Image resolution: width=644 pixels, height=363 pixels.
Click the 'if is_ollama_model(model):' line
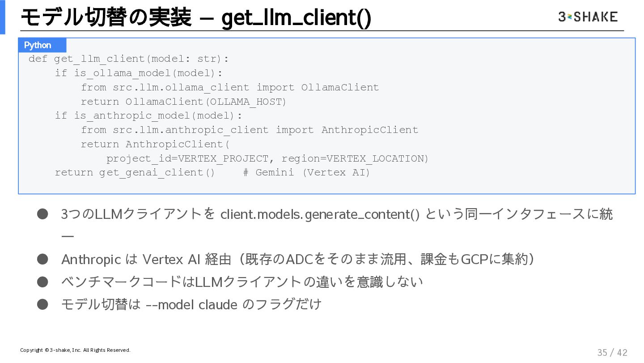(x=139, y=73)
